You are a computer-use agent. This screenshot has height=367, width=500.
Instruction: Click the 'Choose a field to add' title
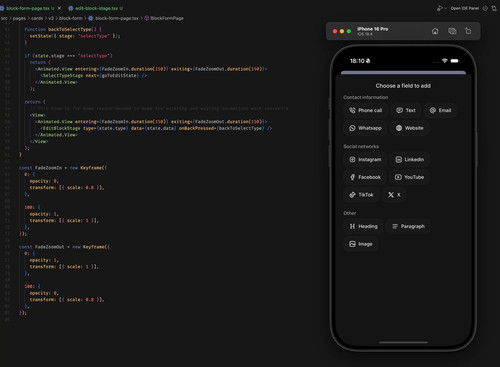pyautogui.click(x=403, y=86)
